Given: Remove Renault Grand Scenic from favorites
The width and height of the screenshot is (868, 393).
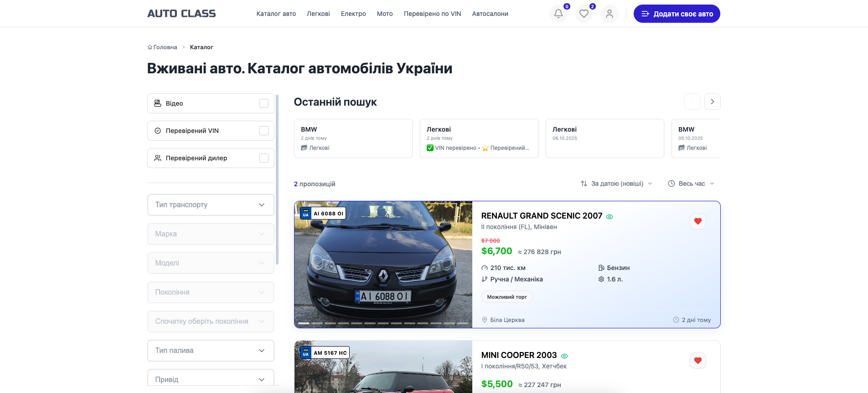Looking at the screenshot, I should 697,221.
